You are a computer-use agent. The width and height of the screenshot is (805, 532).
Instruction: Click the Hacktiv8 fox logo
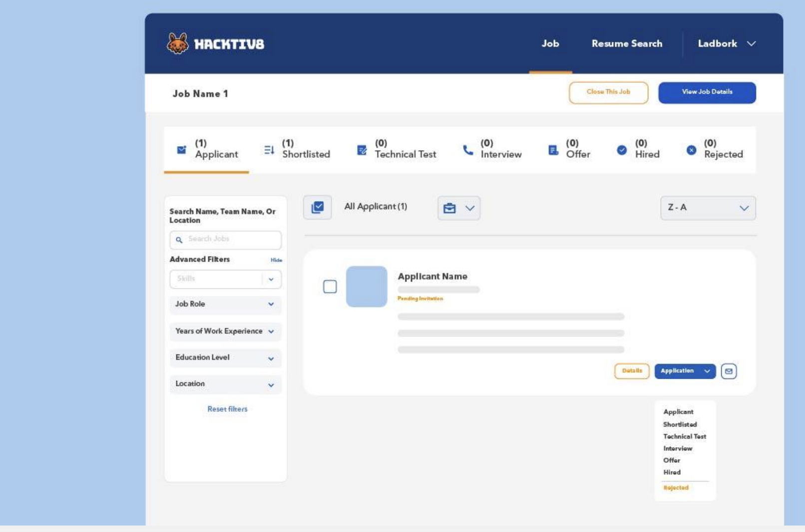[x=178, y=43]
